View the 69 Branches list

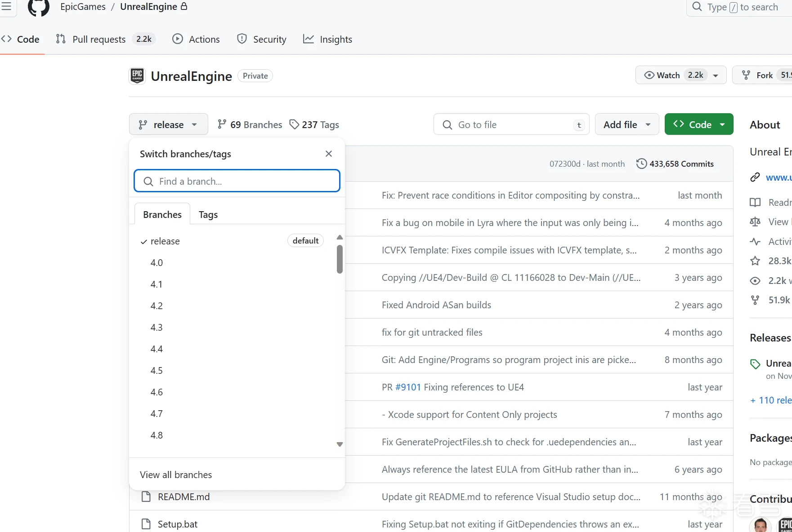[x=250, y=124]
